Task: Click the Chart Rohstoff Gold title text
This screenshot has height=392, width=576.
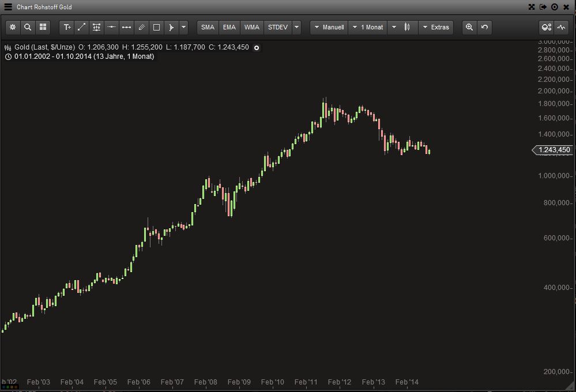Action: [44, 7]
